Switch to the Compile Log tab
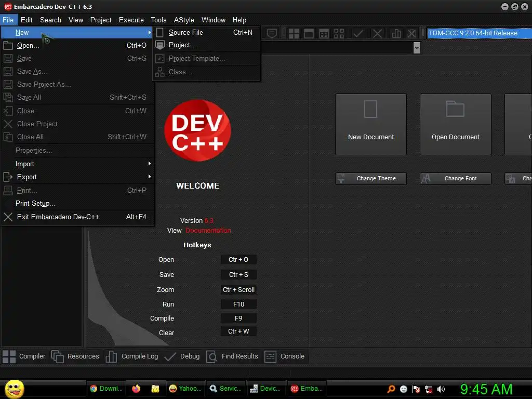Image resolution: width=532 pixels, height=399 pixels. click(132, 356)
